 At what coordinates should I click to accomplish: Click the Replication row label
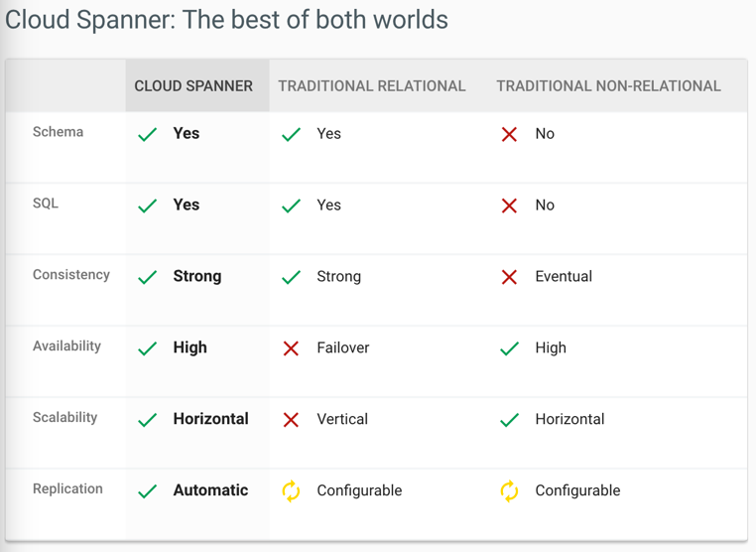click(67, 489)
